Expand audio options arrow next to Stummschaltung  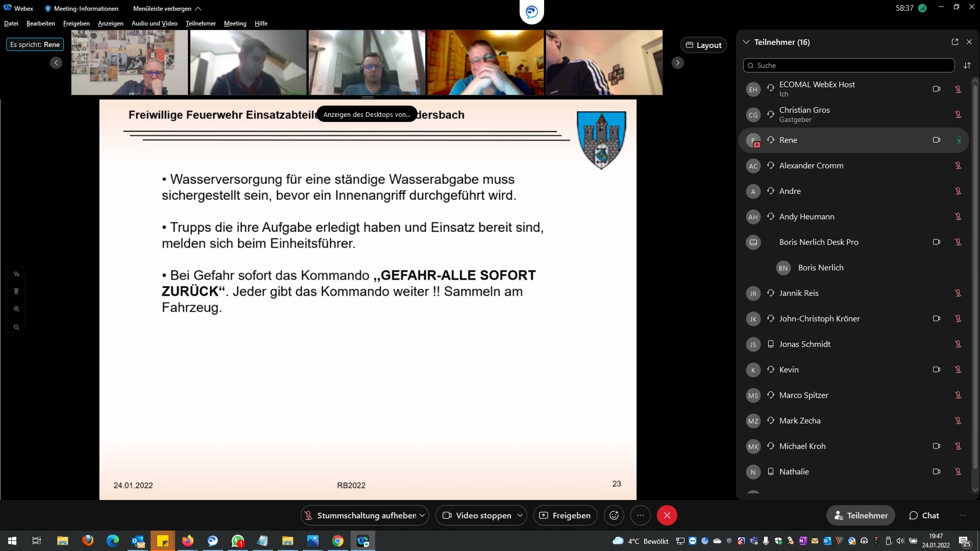click(x=423, y=515)
